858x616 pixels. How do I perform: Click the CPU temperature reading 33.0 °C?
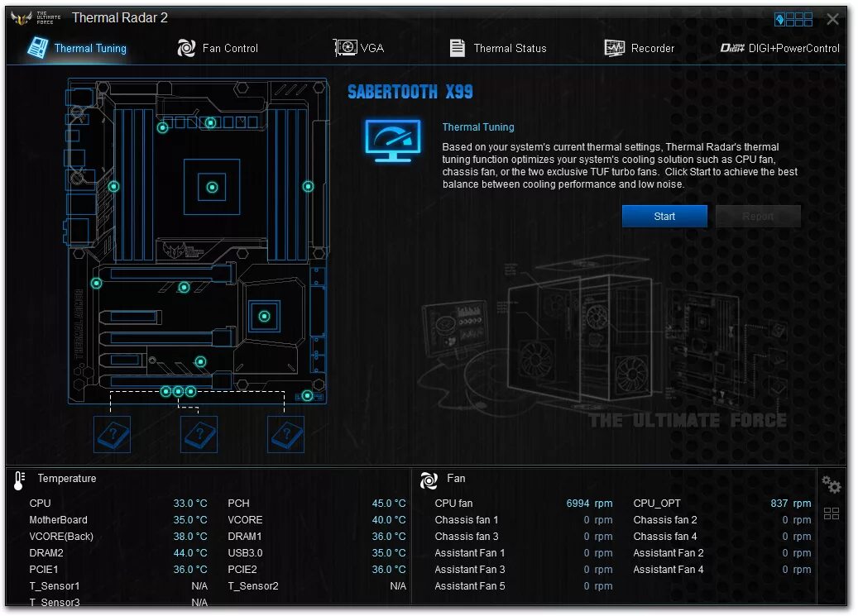(190, 504)
